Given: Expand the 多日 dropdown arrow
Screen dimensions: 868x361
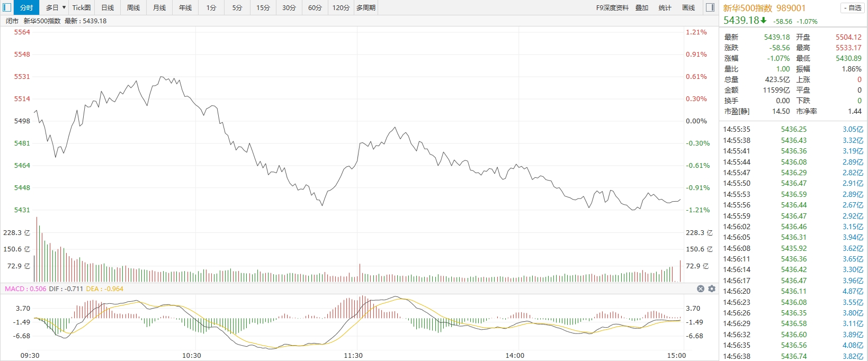Looking at the screenshot, I should pos(64,7).
